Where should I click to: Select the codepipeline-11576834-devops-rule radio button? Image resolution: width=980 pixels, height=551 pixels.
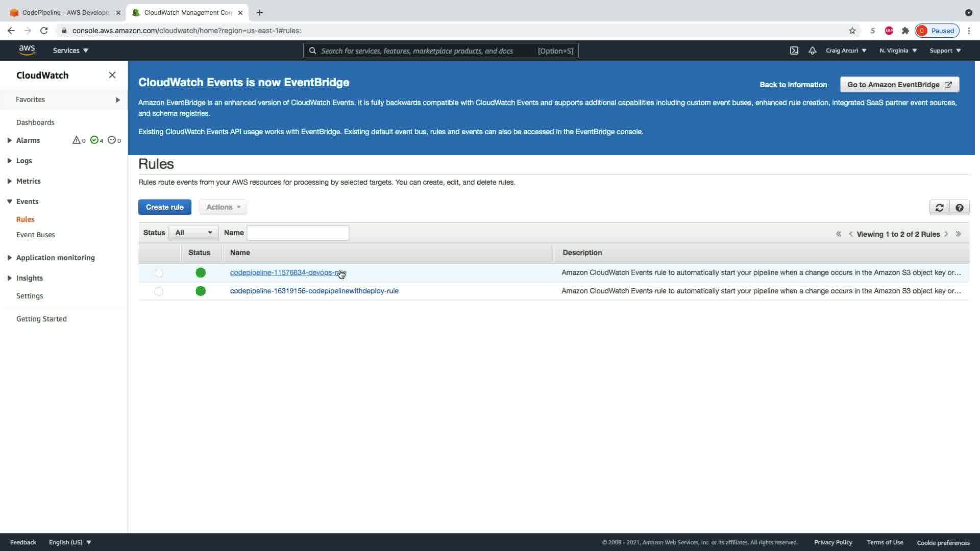click(159, 273)
